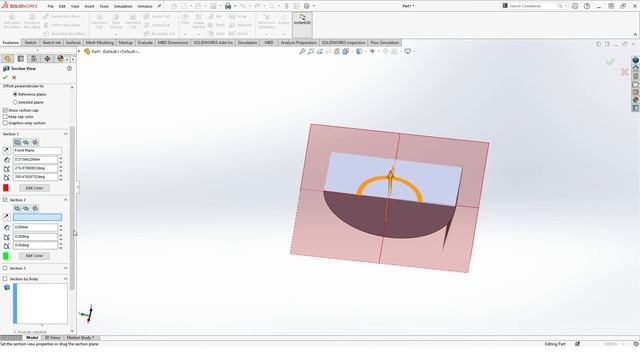
Task: Select the Selected plane radio button
Action: (15, 102)
